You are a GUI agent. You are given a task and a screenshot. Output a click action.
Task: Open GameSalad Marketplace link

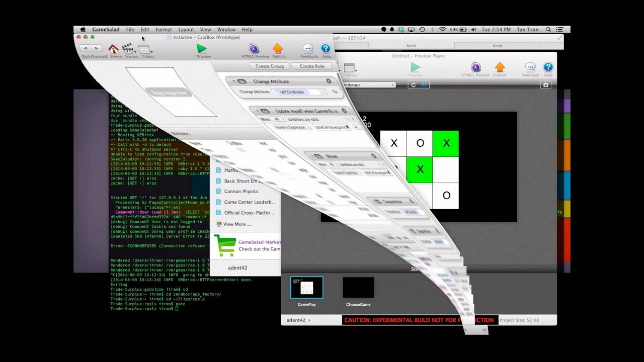pos(259,242)
